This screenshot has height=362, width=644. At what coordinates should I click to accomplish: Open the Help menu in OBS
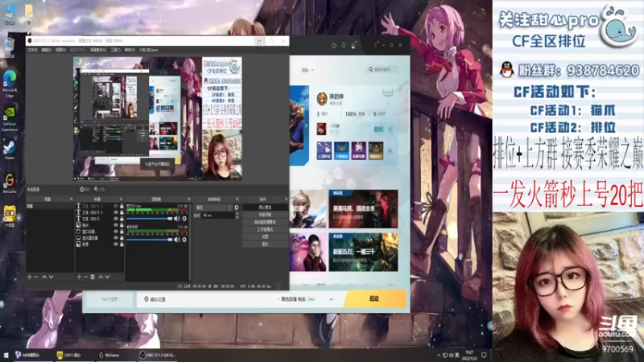tap(130, 50)
